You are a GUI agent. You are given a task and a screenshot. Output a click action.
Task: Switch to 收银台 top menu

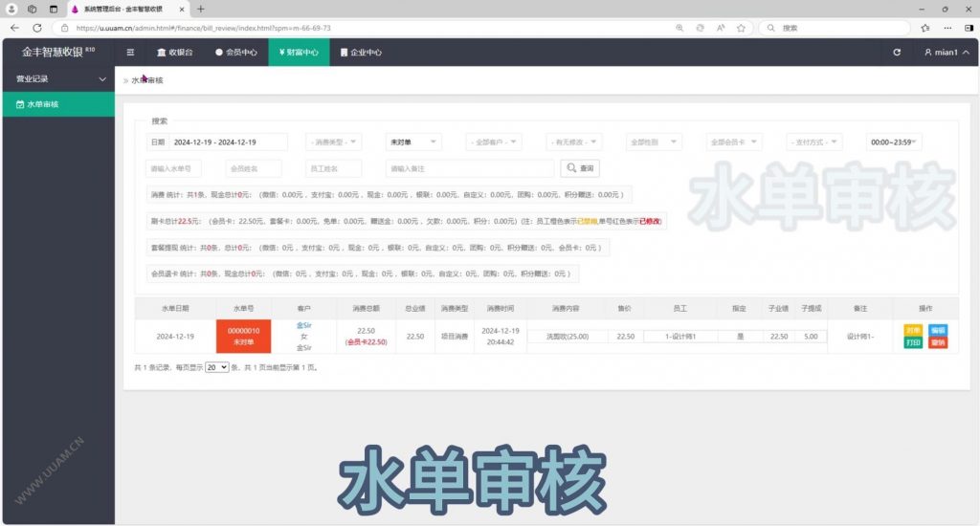[x=174, y=53]
